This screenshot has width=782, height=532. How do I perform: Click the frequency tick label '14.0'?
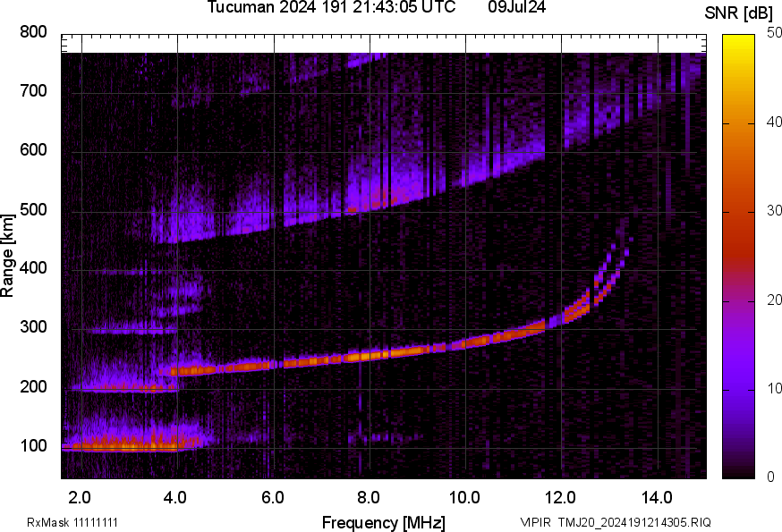[x=657, y=498]
